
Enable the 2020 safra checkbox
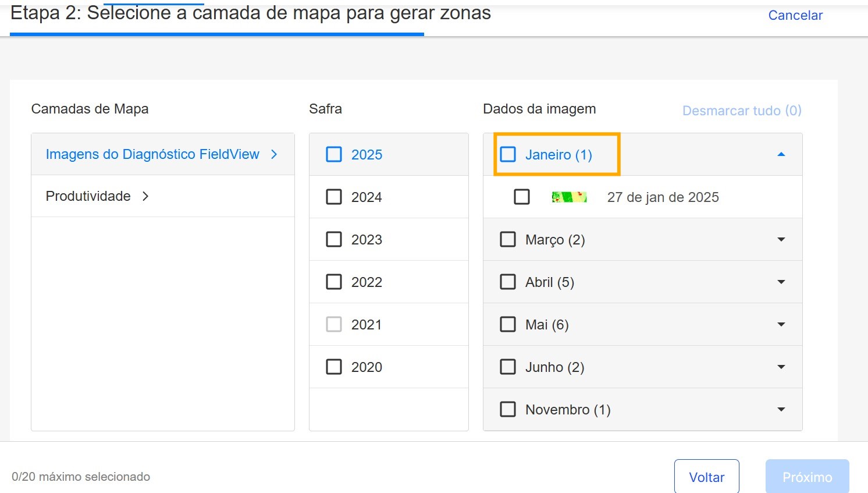[x=334, y=367]
